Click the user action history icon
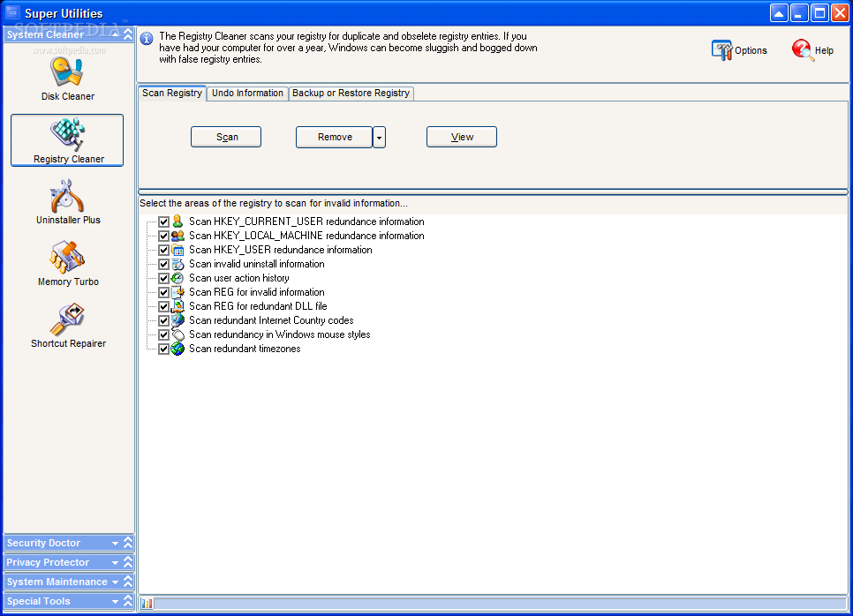Screen dimensions: 853x616 [177, 278]
